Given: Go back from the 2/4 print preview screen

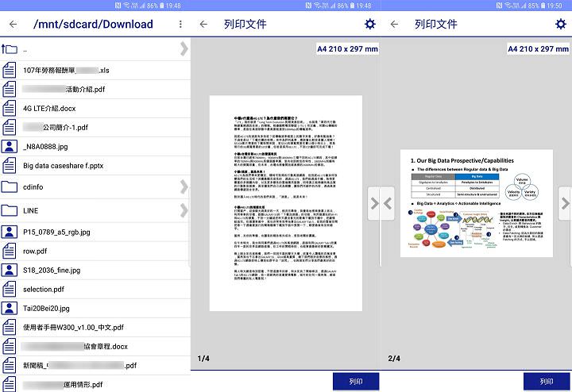Looking at the screenshot, I should click(x=394, y=24).
